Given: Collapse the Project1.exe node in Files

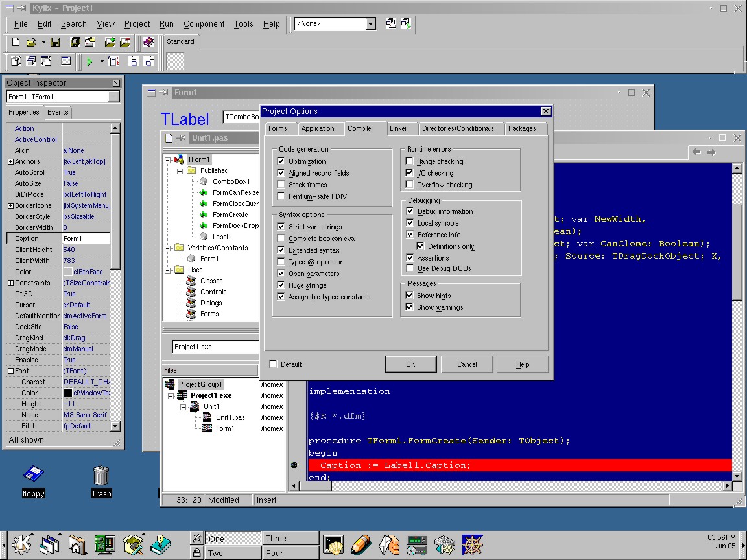Looking at the screenshot, I should (x=171, y=396).
